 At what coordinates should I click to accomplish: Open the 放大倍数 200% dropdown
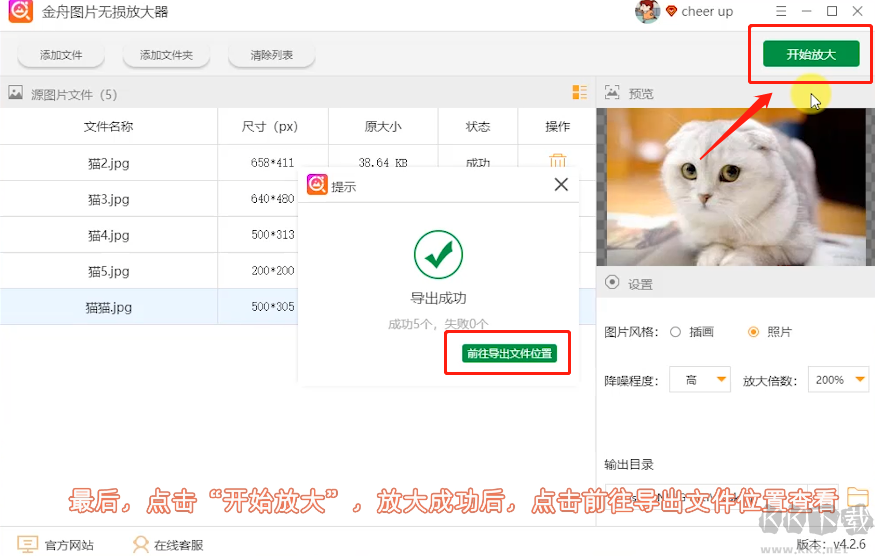click(839, 380)
